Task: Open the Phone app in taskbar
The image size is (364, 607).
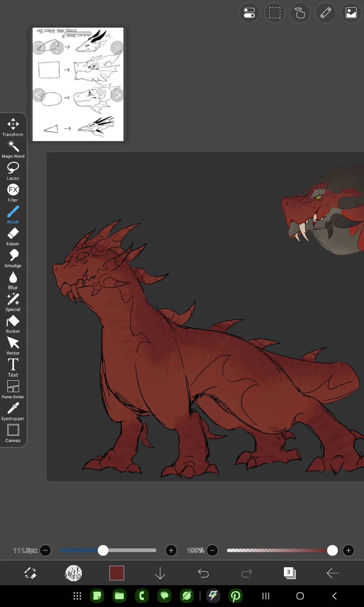Action: tap(142, 596)
